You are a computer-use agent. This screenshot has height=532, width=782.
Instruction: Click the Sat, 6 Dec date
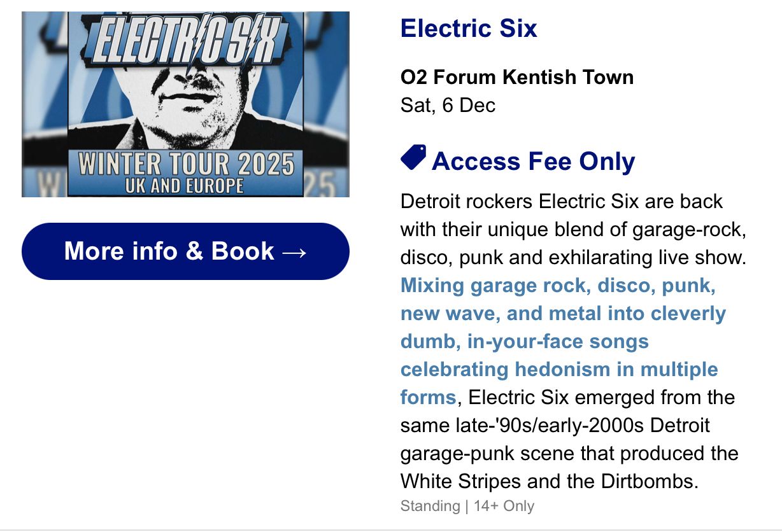(448, 105)
